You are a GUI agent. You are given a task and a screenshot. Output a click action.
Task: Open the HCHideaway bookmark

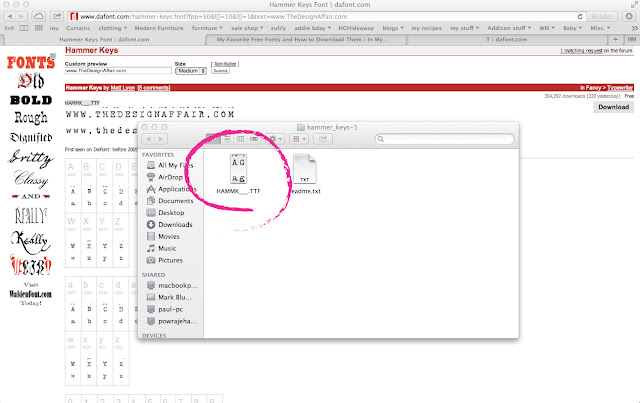[x=356, y=28]
